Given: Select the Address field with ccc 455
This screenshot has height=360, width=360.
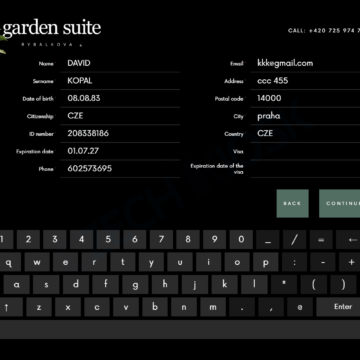Looking at the screenshot, I should click(305, 81).
